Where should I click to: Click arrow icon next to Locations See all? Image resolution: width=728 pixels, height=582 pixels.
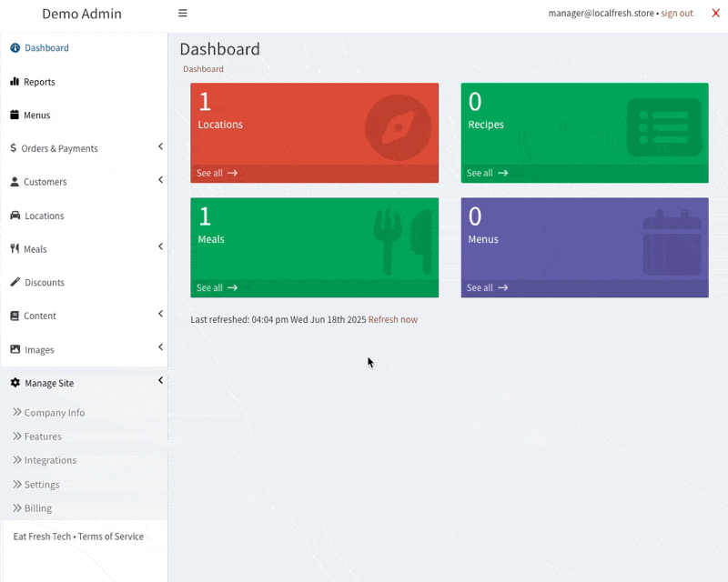pos(233,173)
